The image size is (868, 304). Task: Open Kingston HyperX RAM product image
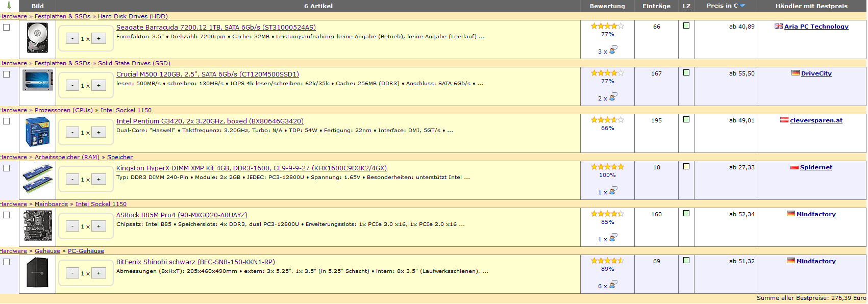pyautogui.click(x=38, y=180)
